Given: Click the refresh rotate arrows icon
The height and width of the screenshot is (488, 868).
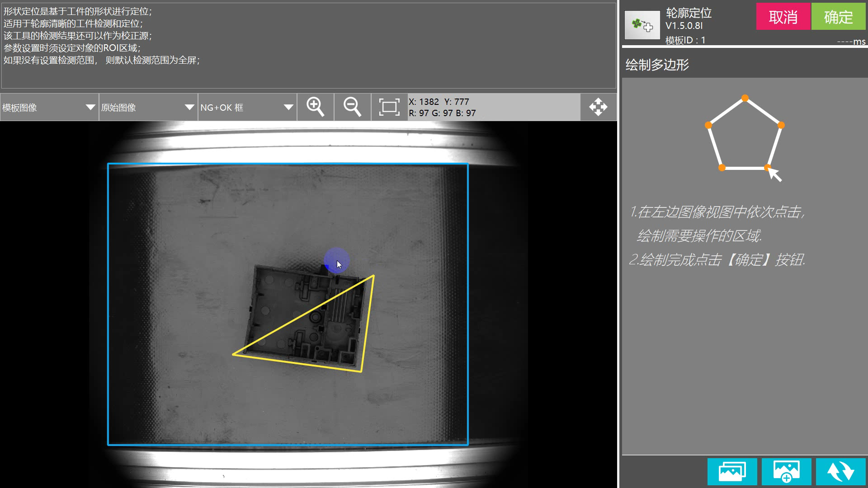Looking at the screenshot, I should tap(840, 472).
